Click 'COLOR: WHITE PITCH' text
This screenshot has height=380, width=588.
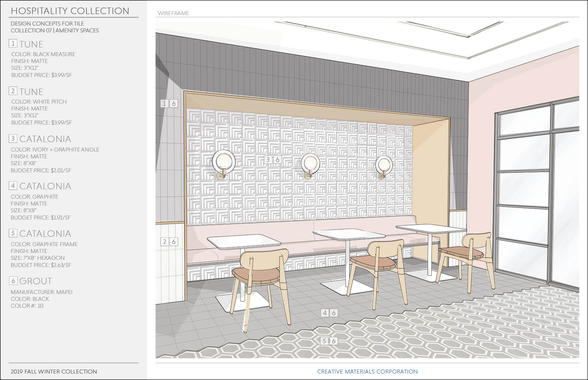tap(39, 102)
